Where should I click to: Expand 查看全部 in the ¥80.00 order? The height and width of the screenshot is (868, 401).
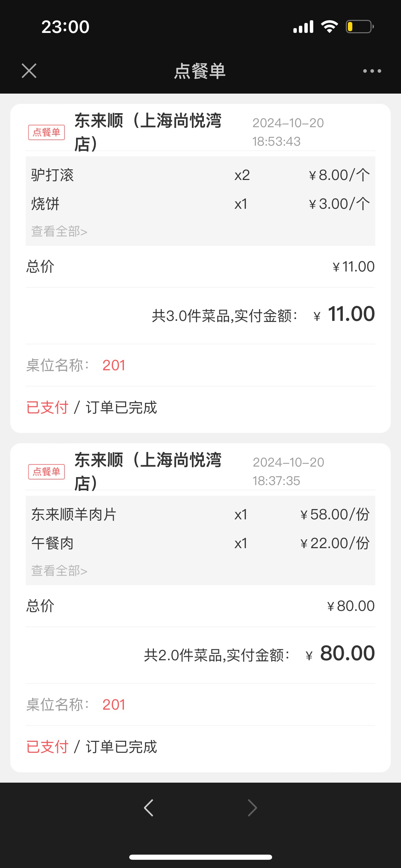[x=59, y=571]
